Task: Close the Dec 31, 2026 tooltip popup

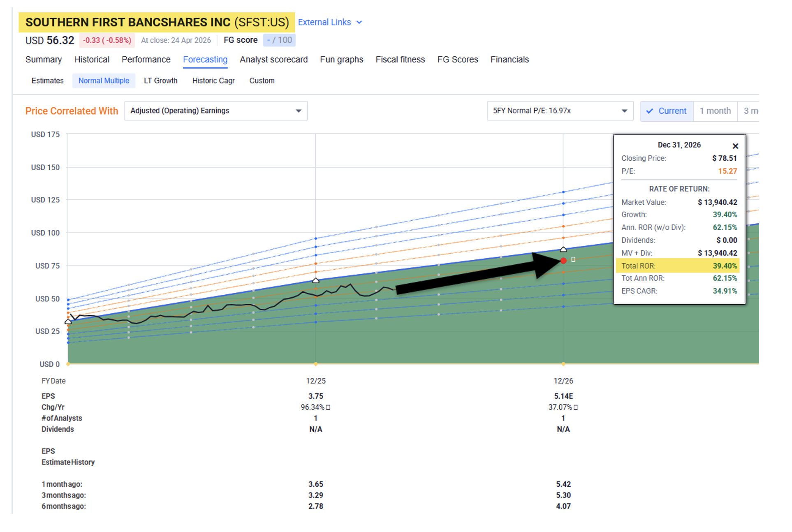Action: [735, 146]
